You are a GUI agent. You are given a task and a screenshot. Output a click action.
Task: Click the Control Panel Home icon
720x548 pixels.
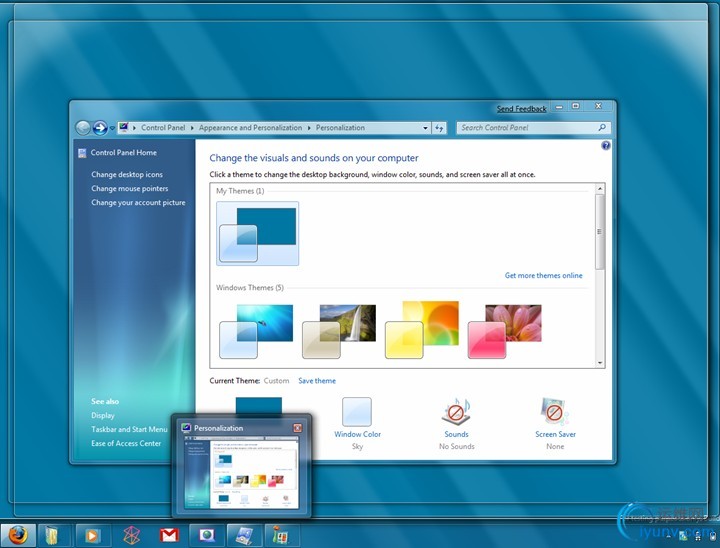[82, 153]
